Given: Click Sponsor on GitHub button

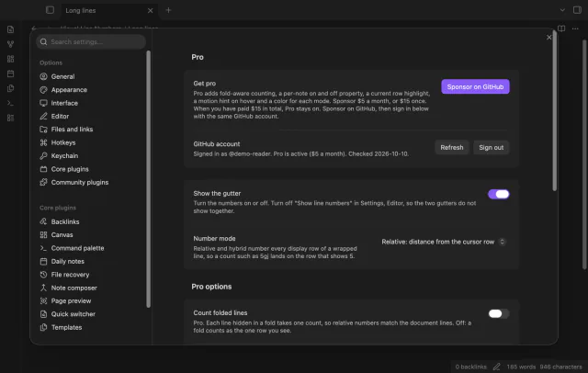Looking at the screenshot, I should 475,86.
